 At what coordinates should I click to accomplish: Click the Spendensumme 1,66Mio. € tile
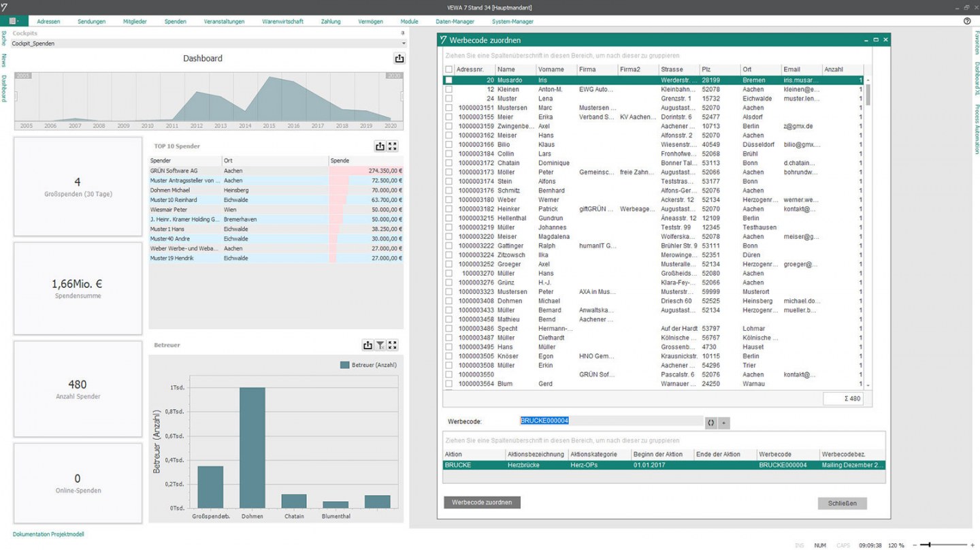click(78, 289)
